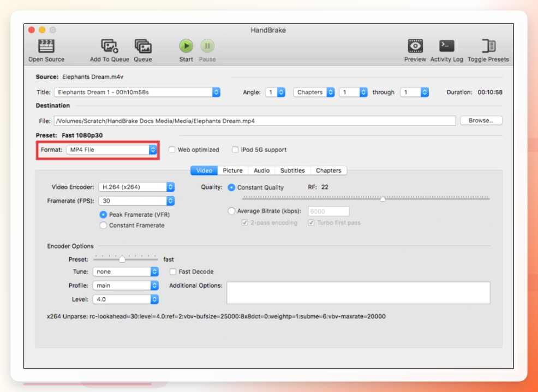The image size is (538, 392).
Task: Open the Chapters range type dropdown
Action: (314, 92)
